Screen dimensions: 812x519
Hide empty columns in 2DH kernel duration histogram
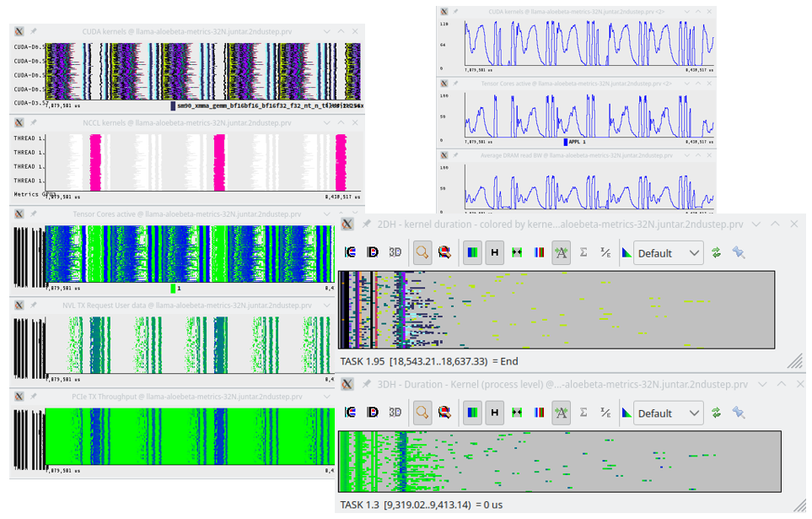pyautogui.click(x=517, y=252)
